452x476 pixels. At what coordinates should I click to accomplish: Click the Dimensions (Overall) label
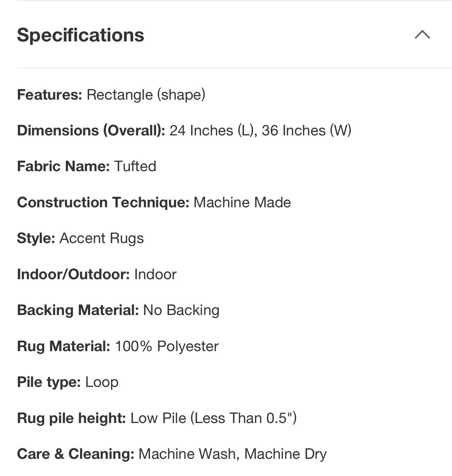click(x=91, y=130)
